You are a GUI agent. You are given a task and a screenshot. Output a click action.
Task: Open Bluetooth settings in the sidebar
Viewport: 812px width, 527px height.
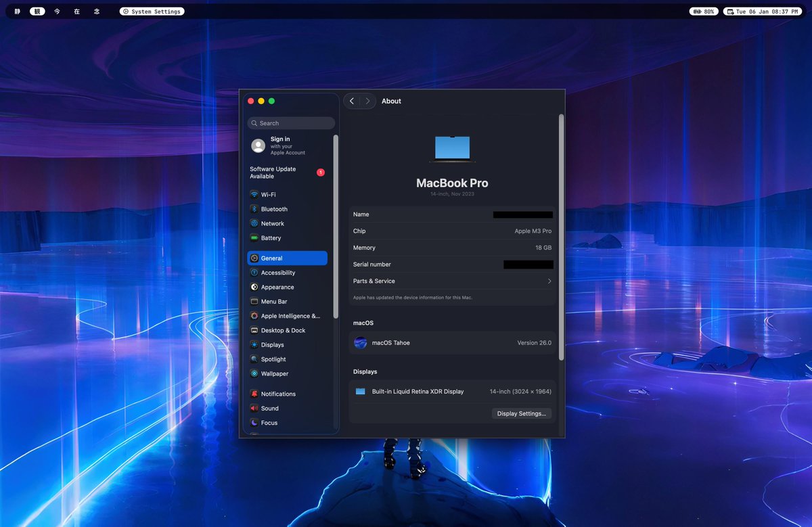[x=287, y=209]
